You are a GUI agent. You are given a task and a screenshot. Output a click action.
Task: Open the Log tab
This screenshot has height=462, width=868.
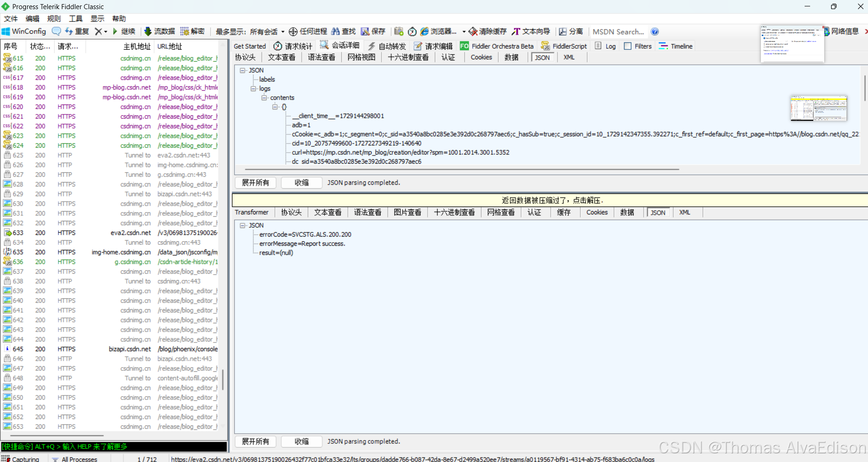[x=605, y=46]
